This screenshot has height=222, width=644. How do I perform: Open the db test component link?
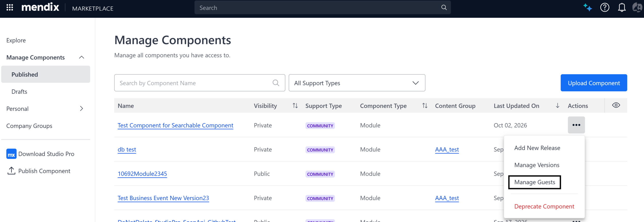(127, 150)
